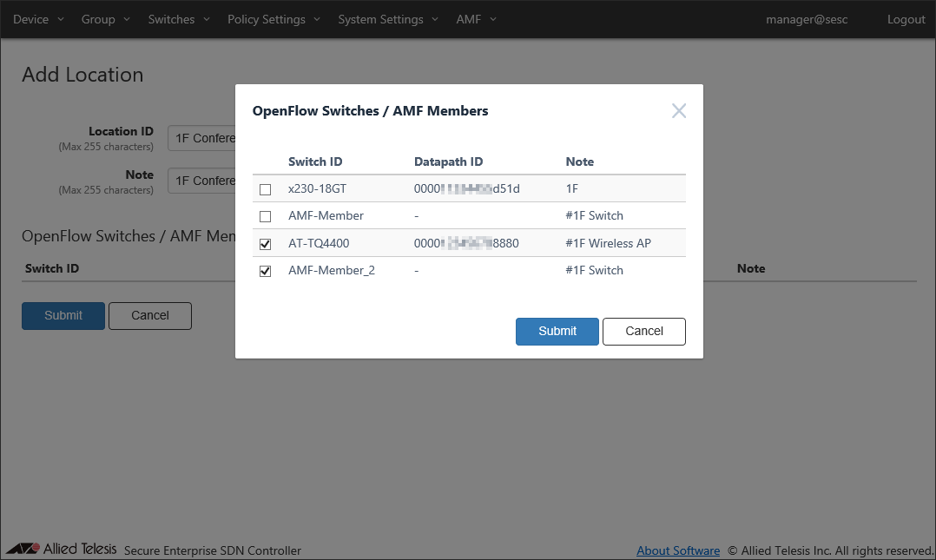Enable the AMF-Member checkbox

[x=266, y=216]
